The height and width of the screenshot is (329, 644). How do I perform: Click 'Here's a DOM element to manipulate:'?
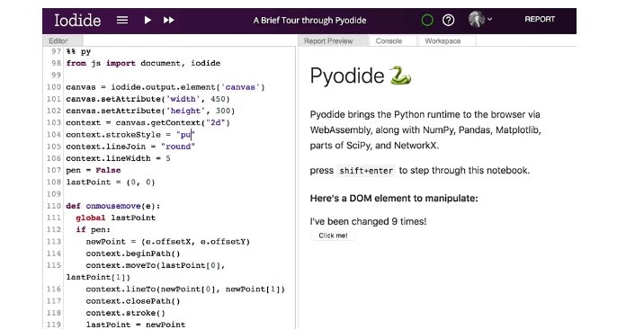click(394, 199)
